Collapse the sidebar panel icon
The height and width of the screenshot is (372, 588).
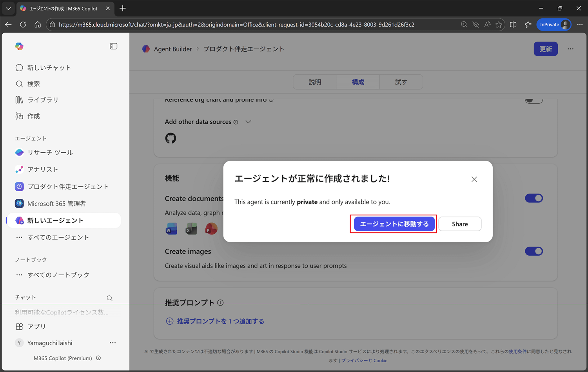[x=114, y=46]
